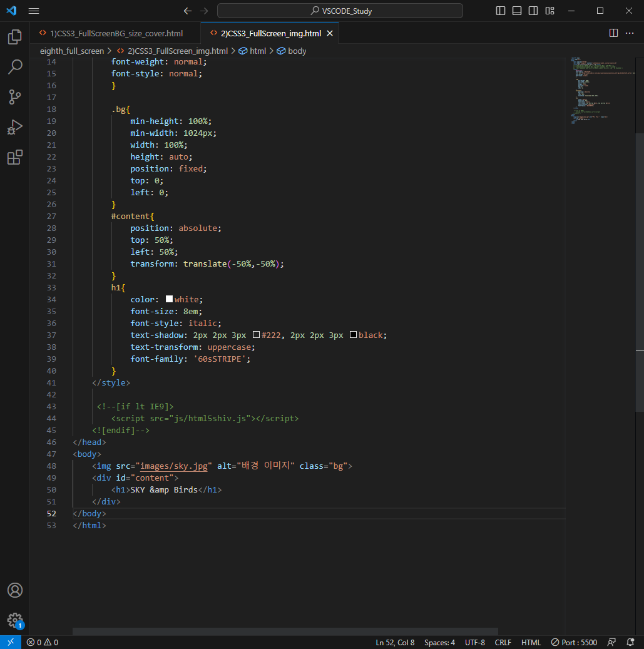Open the editor More Actions ellipsis
This screenshot has height=649, width=644.
click(630, 33)
